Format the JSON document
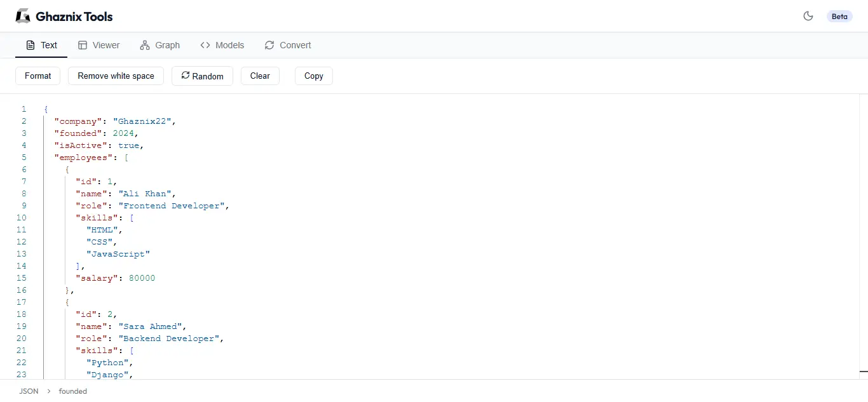 click(37, 76)
